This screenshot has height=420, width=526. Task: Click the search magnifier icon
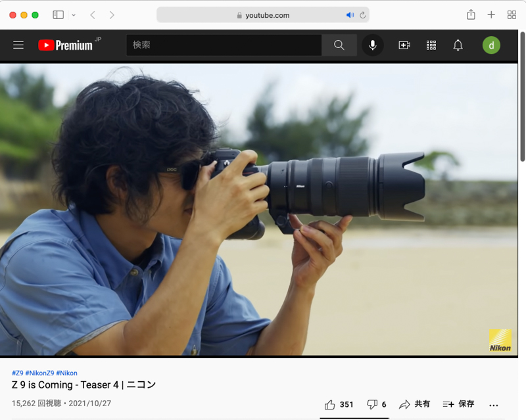(339, 45)
